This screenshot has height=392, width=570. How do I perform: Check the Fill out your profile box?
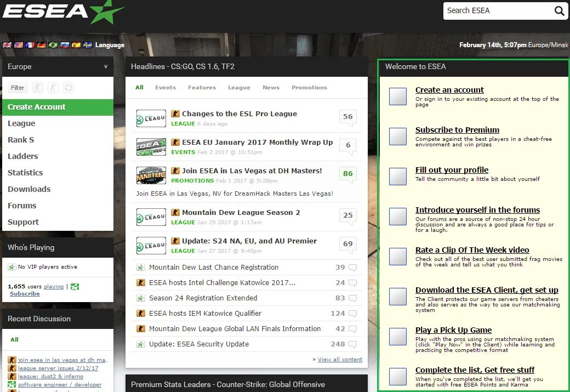click(398, 177)
